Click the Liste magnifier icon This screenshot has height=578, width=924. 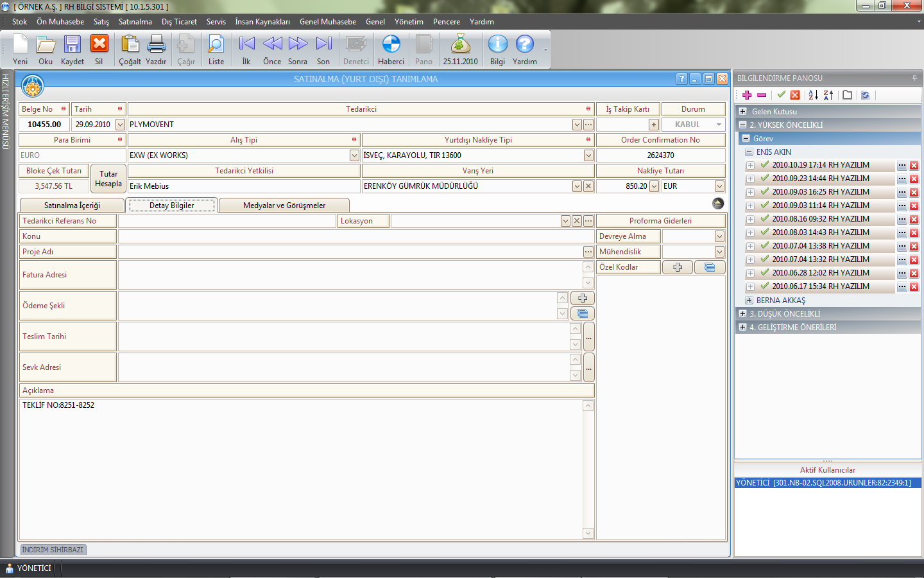point(216,45)
